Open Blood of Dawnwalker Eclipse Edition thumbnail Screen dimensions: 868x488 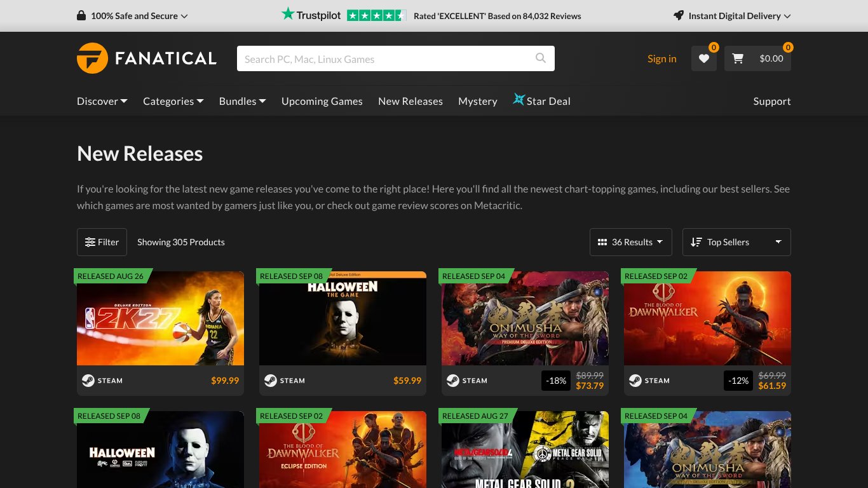(342, 449)
